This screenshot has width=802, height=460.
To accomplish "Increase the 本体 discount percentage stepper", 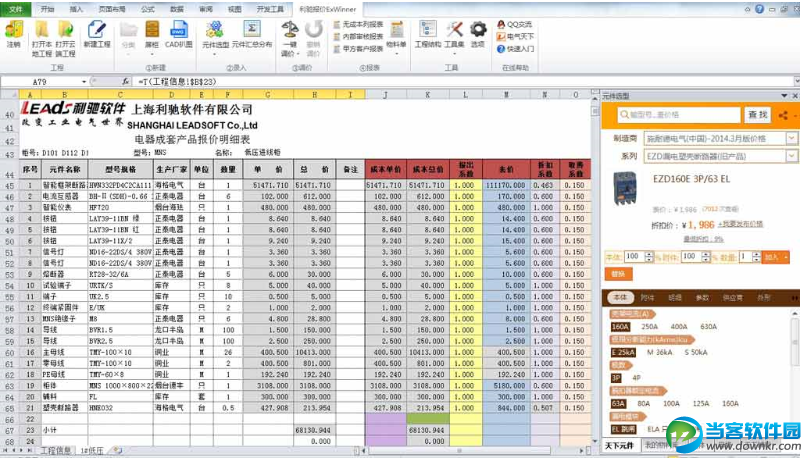I will pyautogui.click(x=649, y=254).
